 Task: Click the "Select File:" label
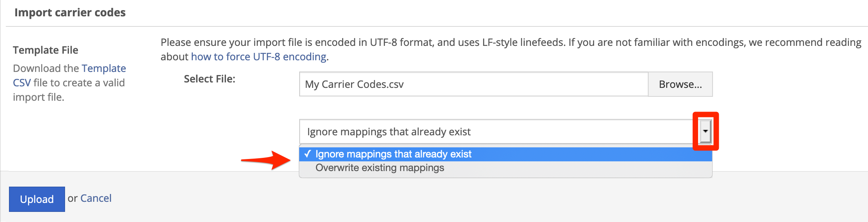210,79
